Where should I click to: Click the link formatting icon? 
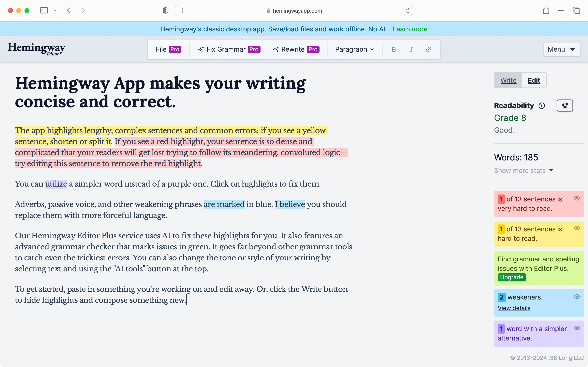click(428, 50)
